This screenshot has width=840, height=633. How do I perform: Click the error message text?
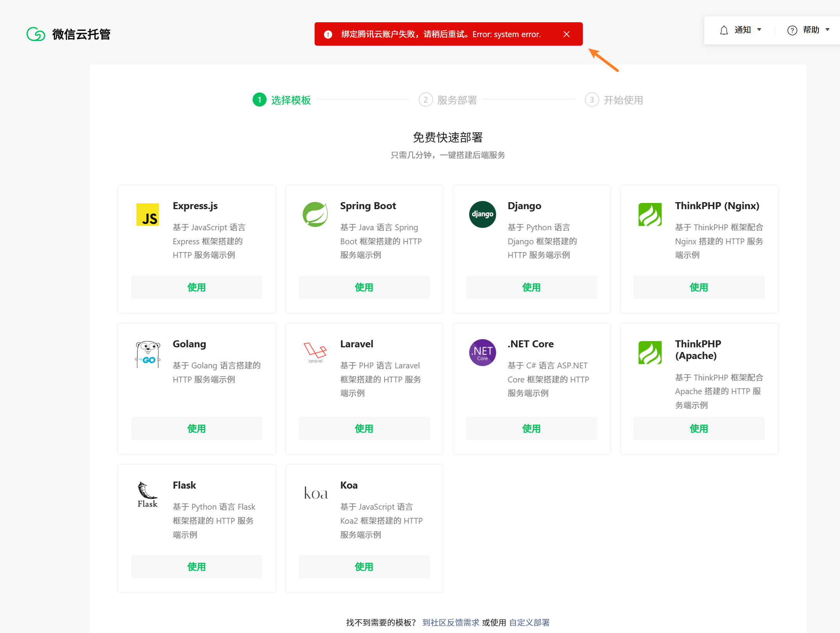441,34
